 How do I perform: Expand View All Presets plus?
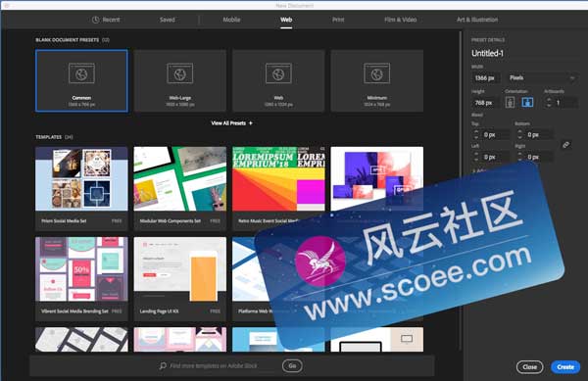click(x=231, y=122)
